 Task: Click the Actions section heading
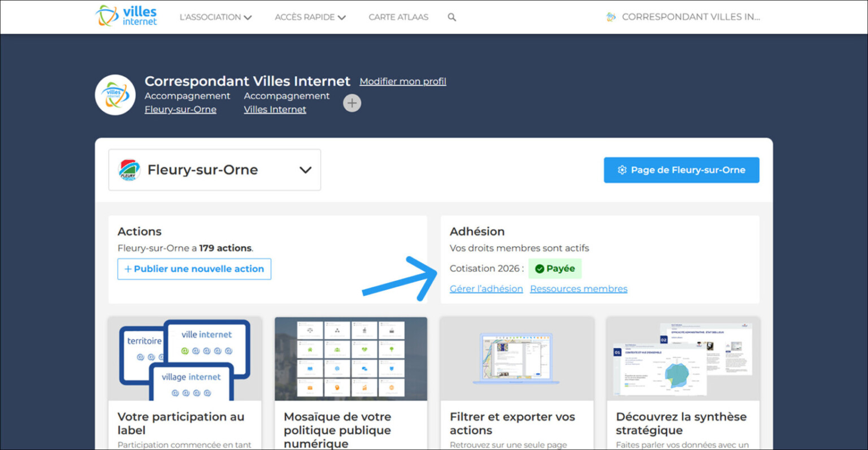(x=140, y=231)
